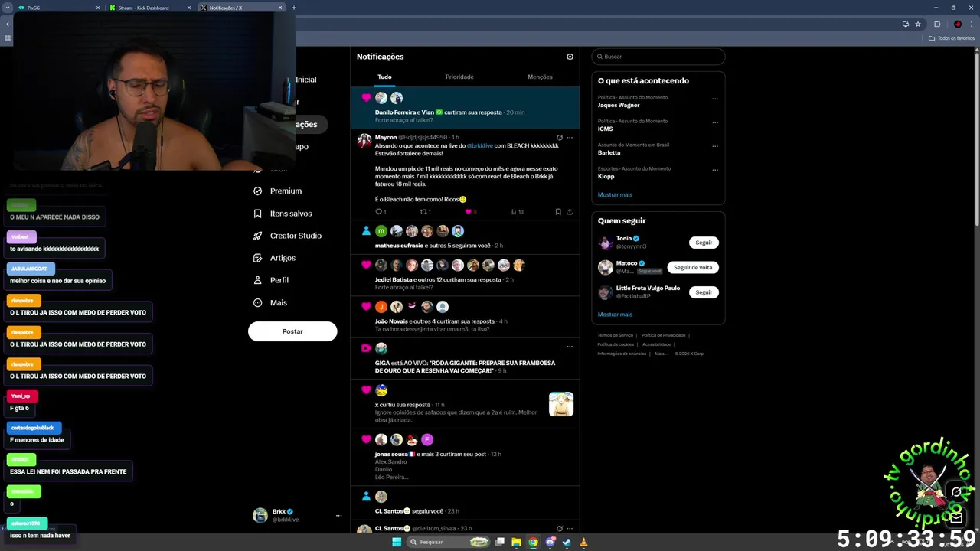Open notification settings gear icon
Screen dimensions: 980x551
click(570, 57)
